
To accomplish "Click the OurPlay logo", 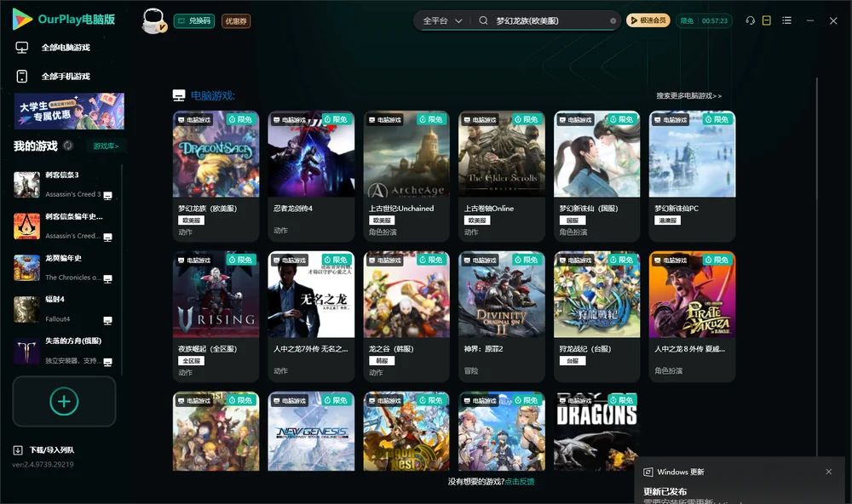I will (64, 20).
